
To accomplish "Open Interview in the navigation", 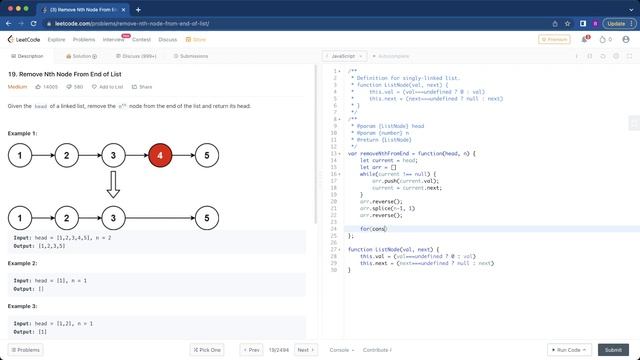I will (x=113, y=40).
